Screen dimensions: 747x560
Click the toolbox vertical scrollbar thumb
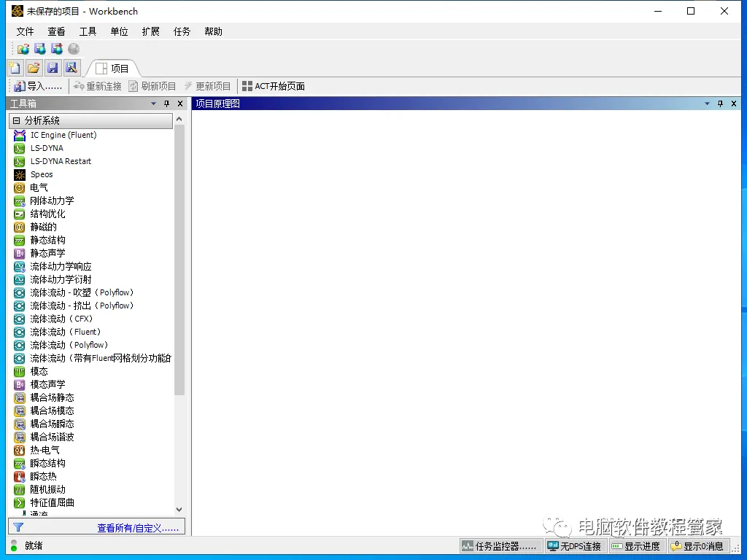coord(179,260)
